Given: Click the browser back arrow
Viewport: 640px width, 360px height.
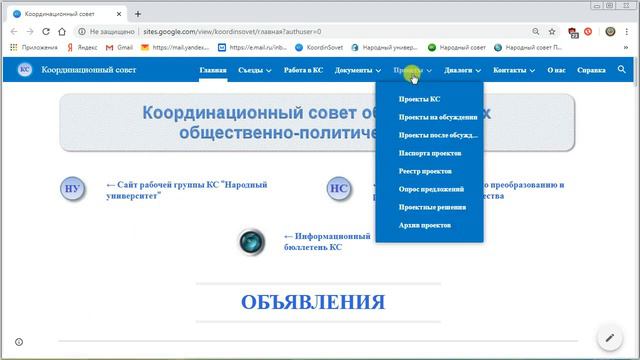Looking at the screenshot, I should pos(14,31).
